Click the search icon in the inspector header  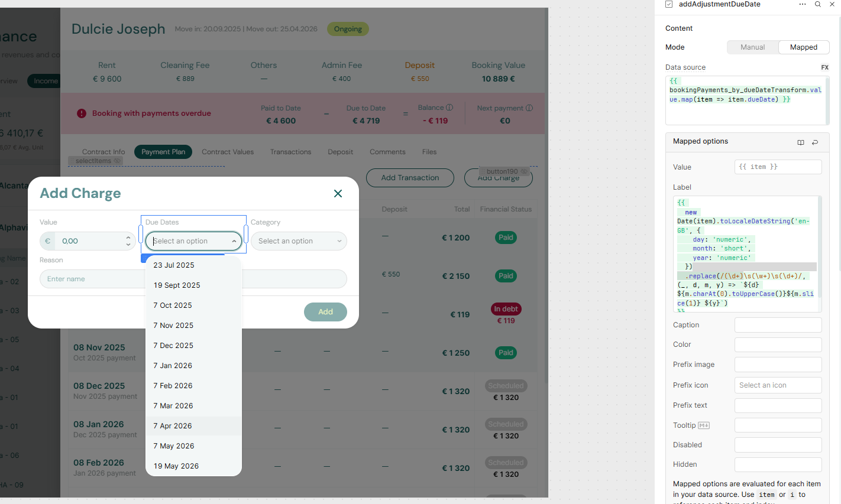point(817,5)
